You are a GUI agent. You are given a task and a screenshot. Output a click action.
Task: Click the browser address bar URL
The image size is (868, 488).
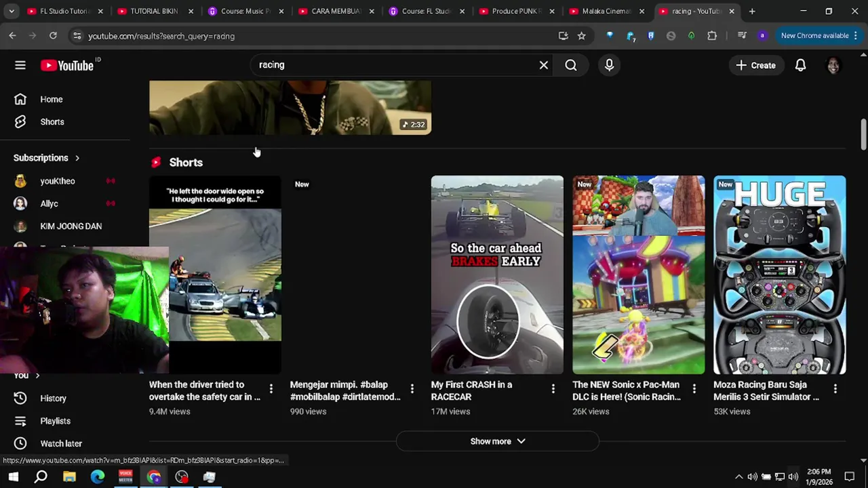coord(161,36)
